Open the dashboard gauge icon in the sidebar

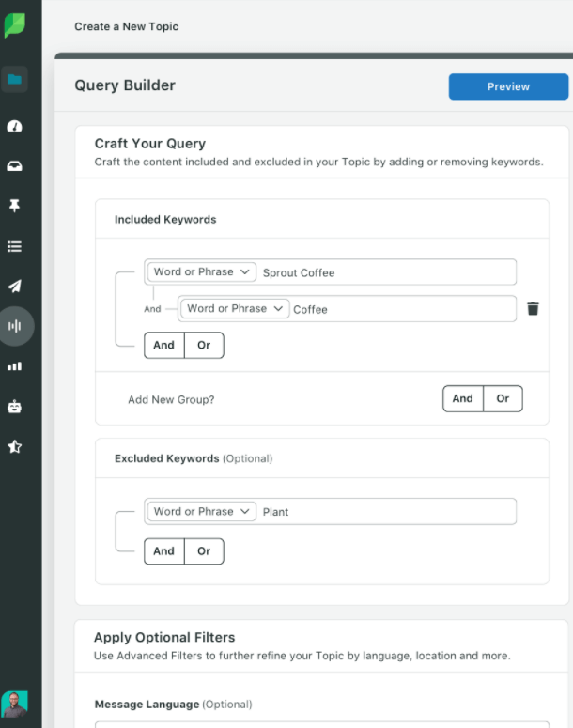tap(15, 126)
